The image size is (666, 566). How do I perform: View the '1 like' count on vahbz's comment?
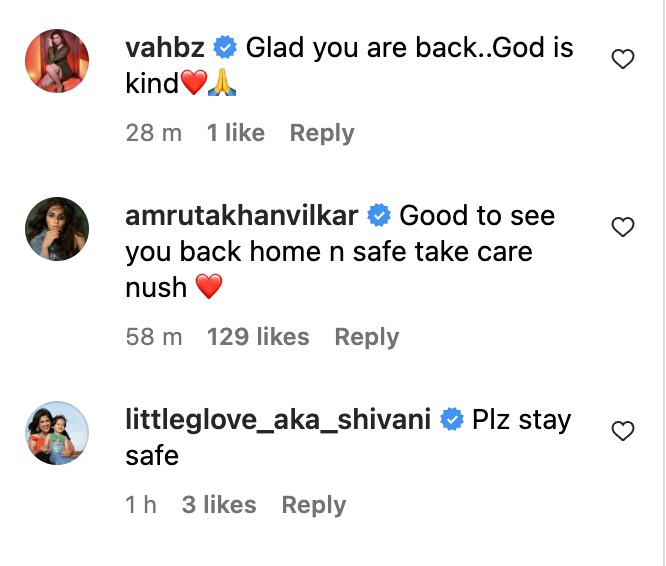point(236,133)
